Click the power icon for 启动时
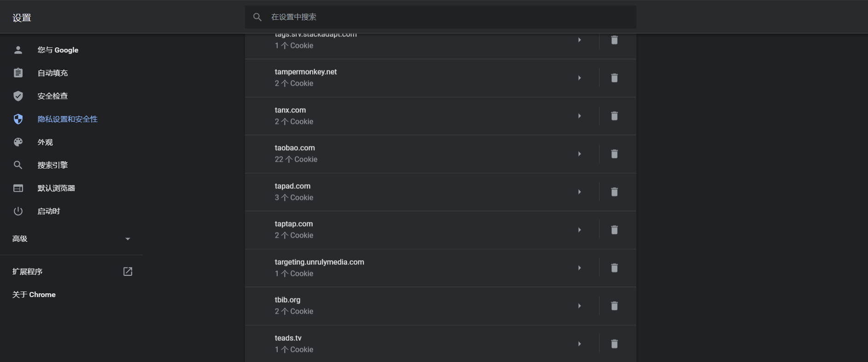Viewport: 868px width, 362px height. click(x=18, y=211)
